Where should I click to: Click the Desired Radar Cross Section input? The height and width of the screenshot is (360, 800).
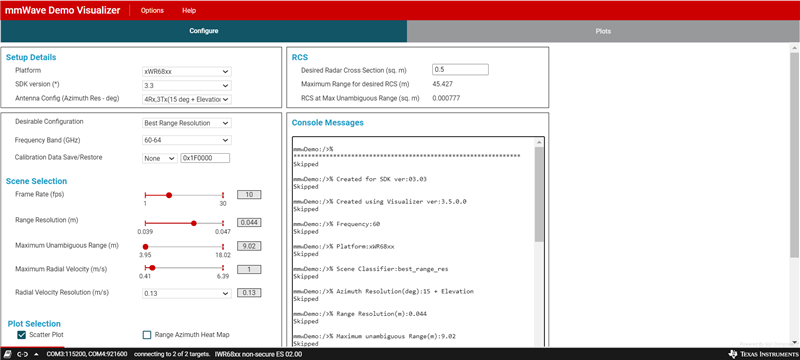pos(461,69)
